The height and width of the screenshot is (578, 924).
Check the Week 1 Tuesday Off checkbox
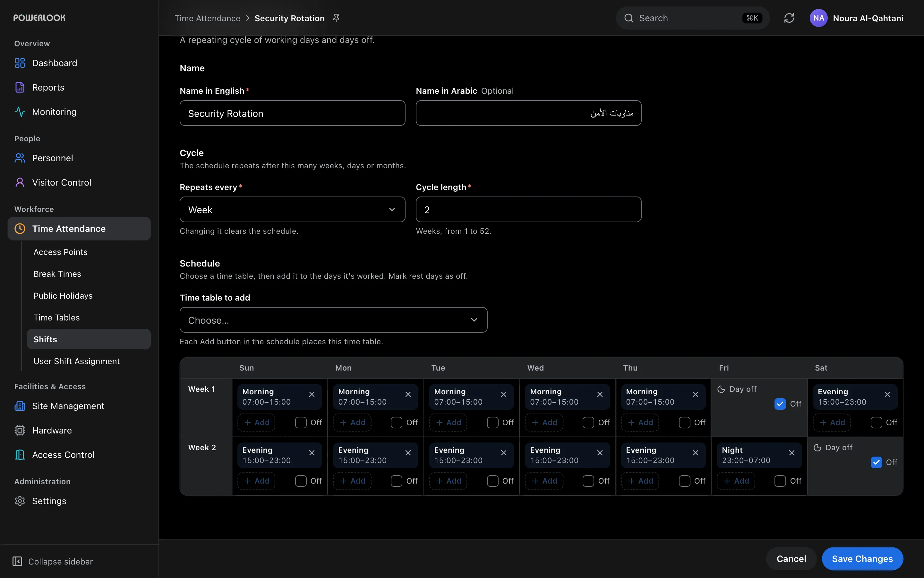(492, 423)
